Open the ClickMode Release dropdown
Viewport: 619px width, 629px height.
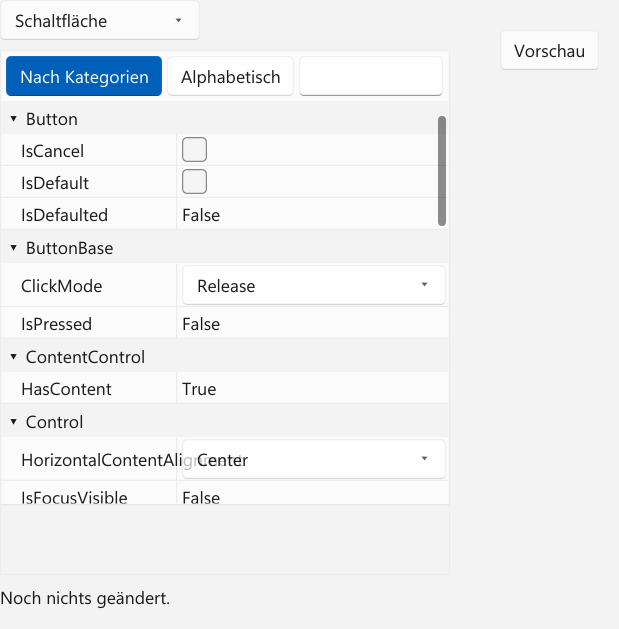[x=314, y=285]
